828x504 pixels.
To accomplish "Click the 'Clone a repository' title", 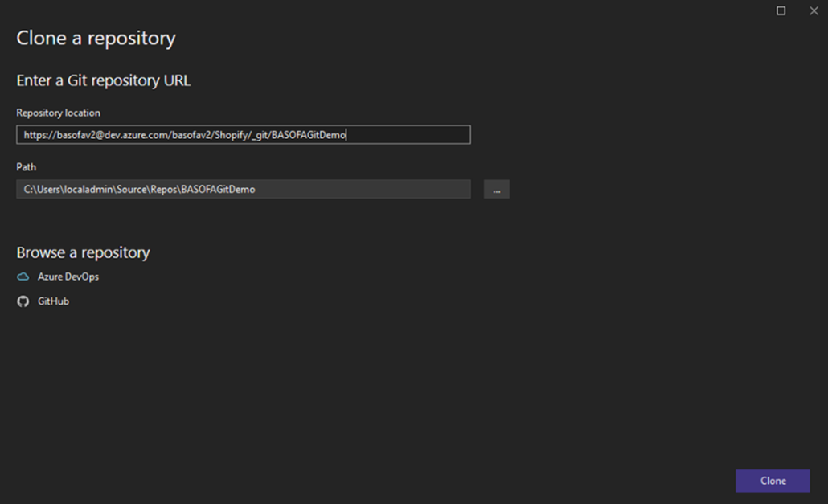I will click(x=96, y=38).
